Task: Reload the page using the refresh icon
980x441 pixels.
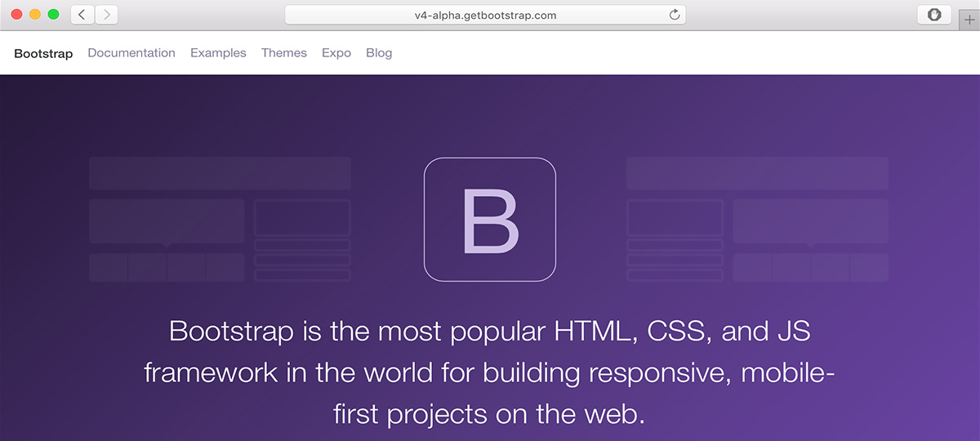Action: (x=674, y=15)
